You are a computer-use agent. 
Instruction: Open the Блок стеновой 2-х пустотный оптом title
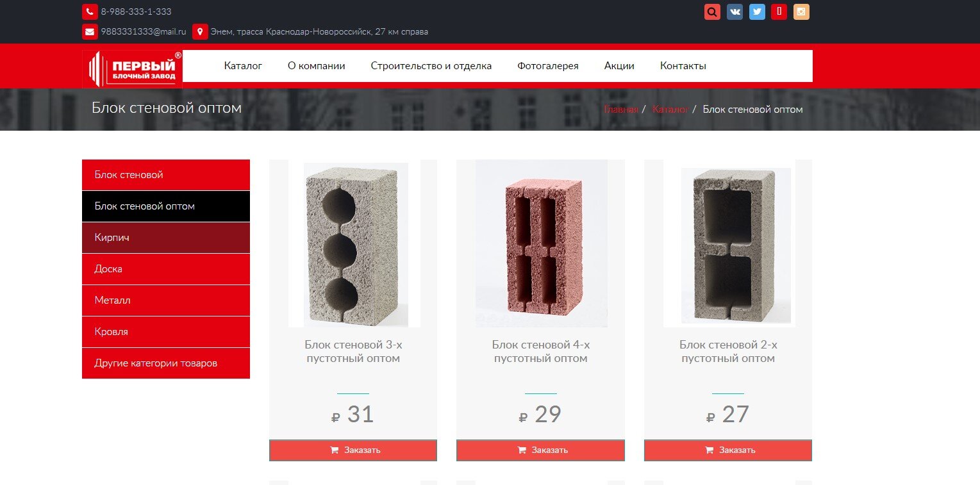pyautogui.click(x=728, y=352)
